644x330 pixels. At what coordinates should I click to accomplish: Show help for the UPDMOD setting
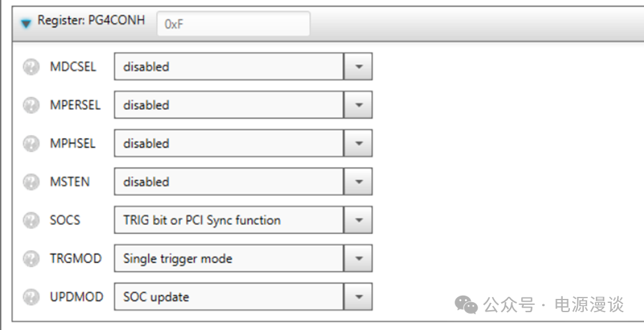click(31, 297)
